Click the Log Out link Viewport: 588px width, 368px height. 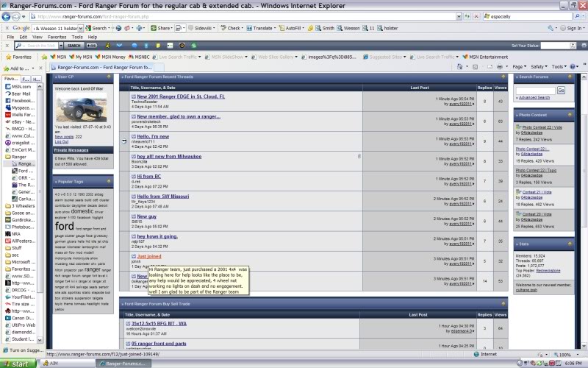[x=62, y=142]
